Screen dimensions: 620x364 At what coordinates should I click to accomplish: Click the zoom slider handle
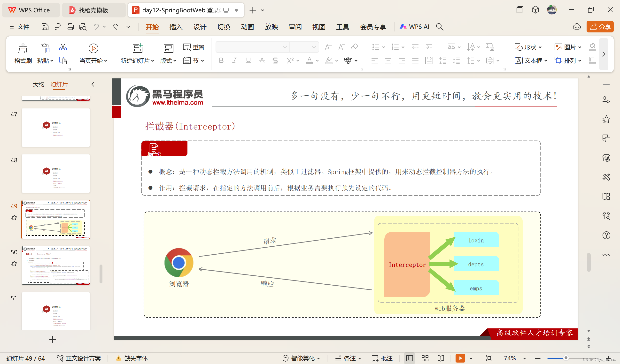point(566,358)
